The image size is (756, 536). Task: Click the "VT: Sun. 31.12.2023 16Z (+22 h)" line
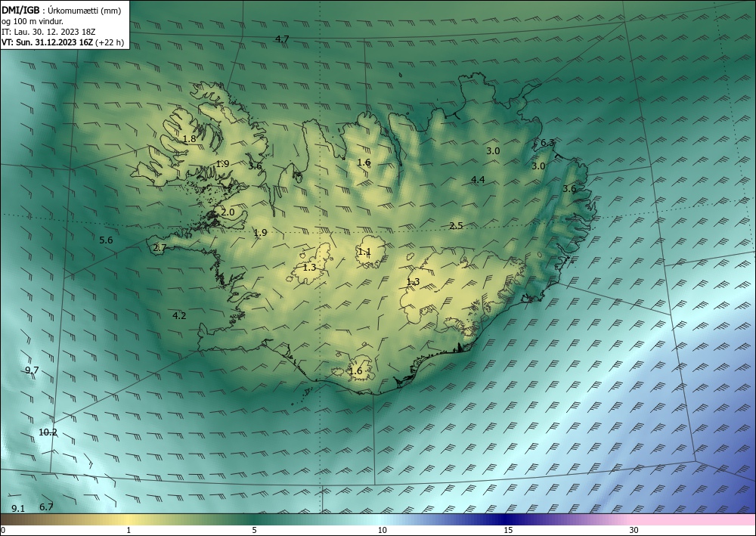point(63,42)
